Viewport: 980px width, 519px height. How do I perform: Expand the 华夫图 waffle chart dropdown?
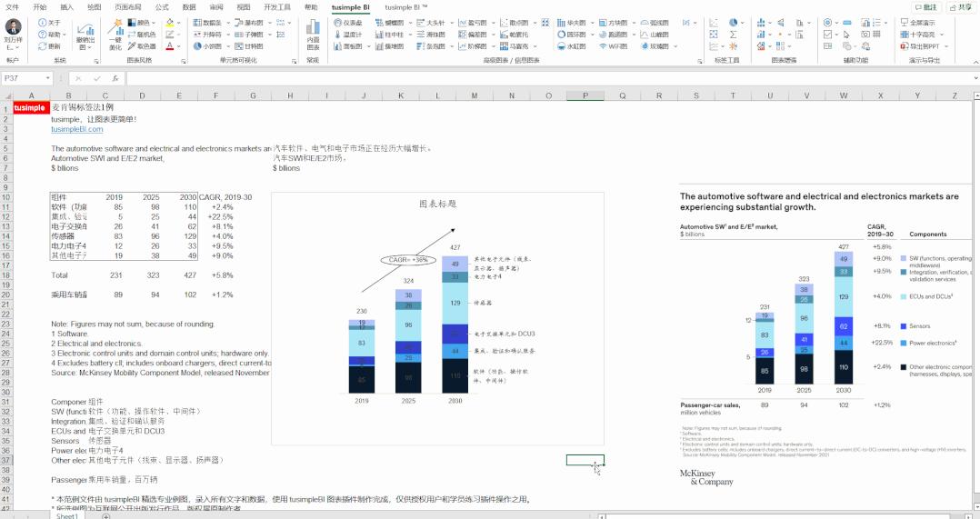593,23
